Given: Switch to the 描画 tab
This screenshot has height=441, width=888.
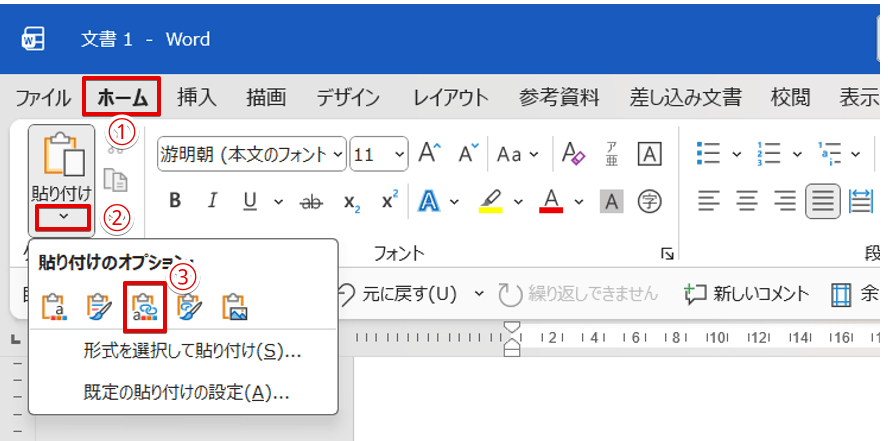Looking at the screenshot, I should (x=266, y=98).
